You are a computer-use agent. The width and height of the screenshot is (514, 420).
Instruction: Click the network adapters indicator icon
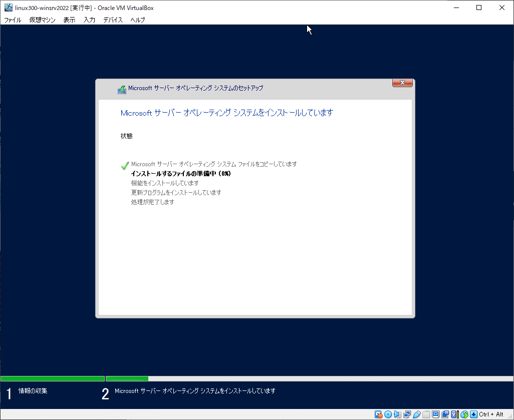[407, 414]
